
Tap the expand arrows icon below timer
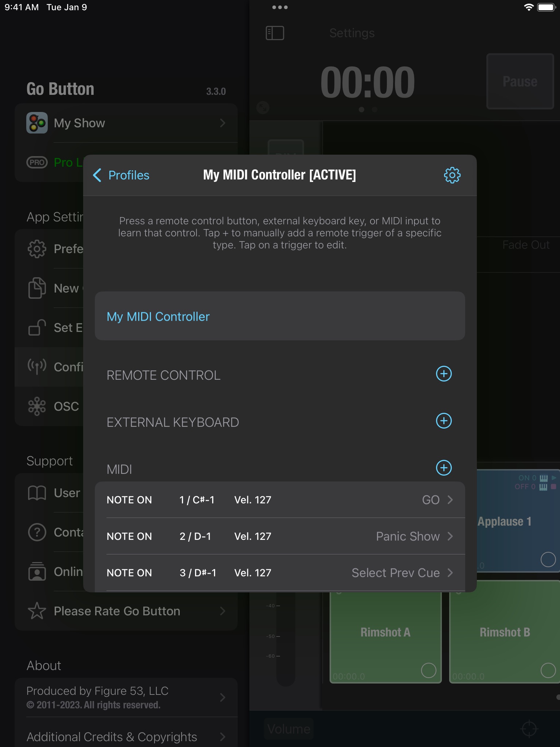[262, 107]
